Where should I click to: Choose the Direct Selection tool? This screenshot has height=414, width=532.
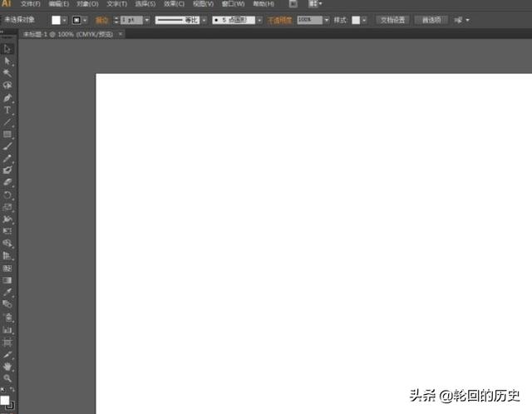click(x=7, y=61)
